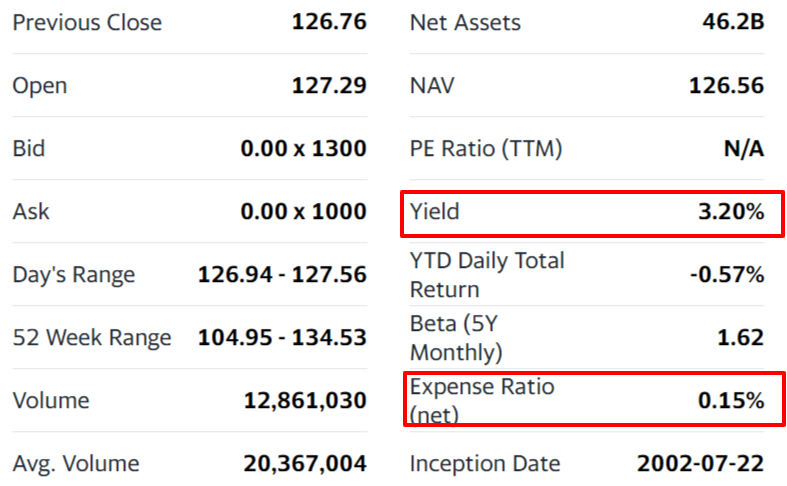
Task: Select the Open price 127.29
Action: click(x=329, y=86)
